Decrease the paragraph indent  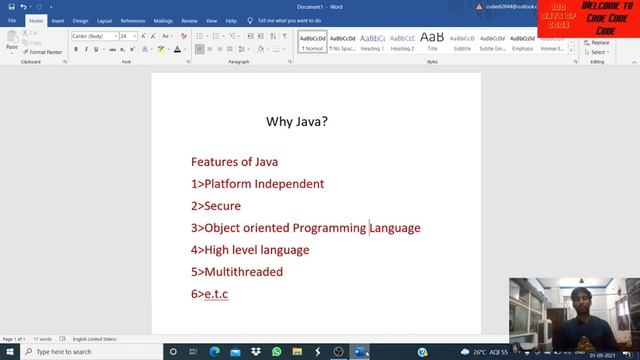[251, 36]
